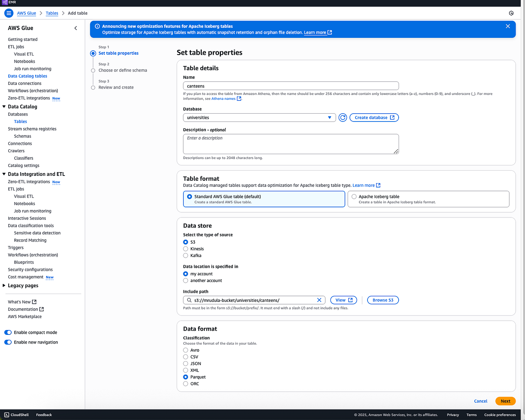Click Create database button
Image resolution: width=525 pixels, height=420 pixels.
pyautogui.click(x=374, y=118)
